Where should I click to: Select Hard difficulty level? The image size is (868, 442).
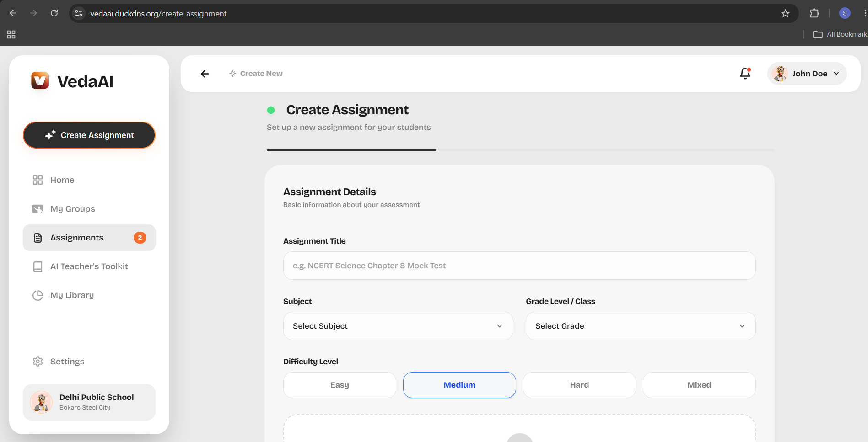click(579, 385)
